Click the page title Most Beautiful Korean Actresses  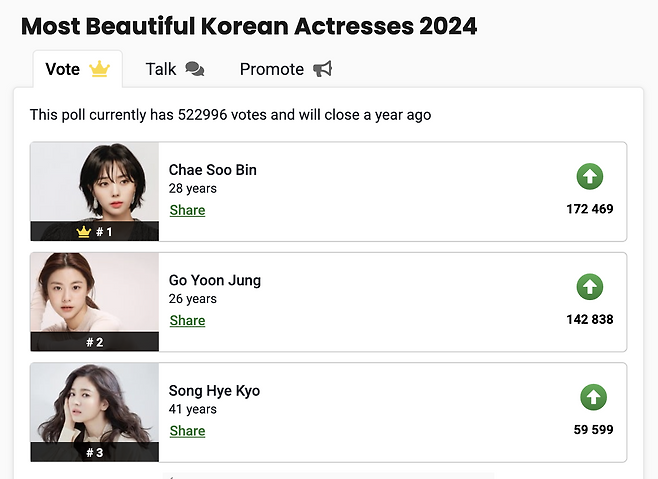point(249,26)
